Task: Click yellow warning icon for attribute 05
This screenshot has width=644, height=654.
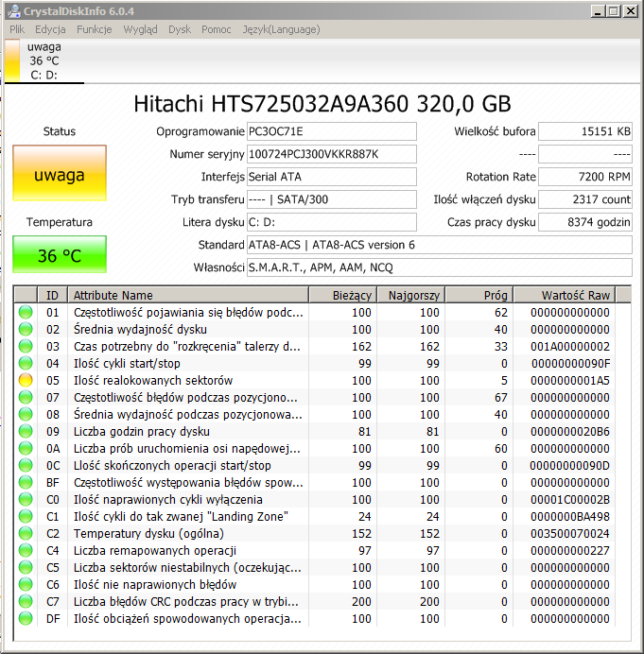Action: pos(26,380)
